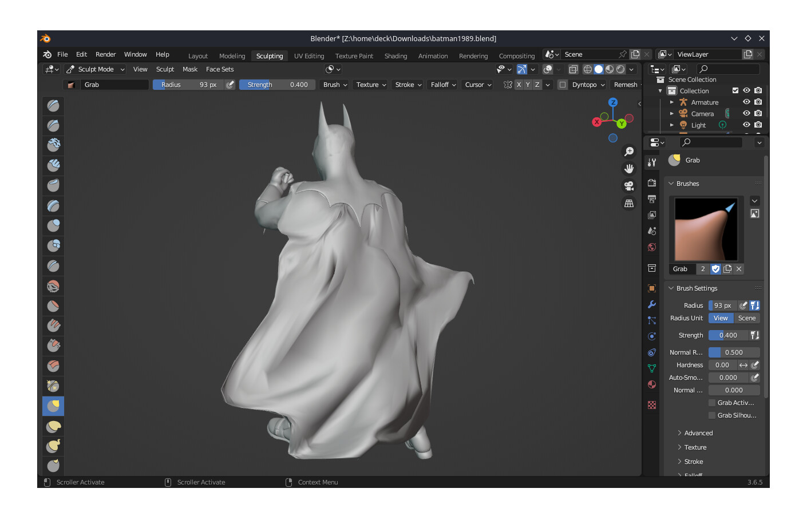Enable Grab Silhouette checkbox
The width and height of the screenshot is (807, 532).
712,415
